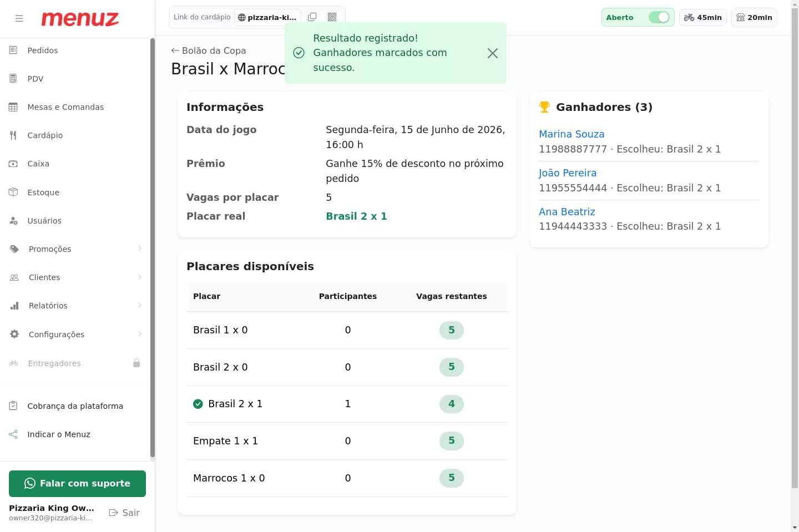The image size is (799, 532).
Task: Click the menuz logo
Action: click(x=80, y=19)
